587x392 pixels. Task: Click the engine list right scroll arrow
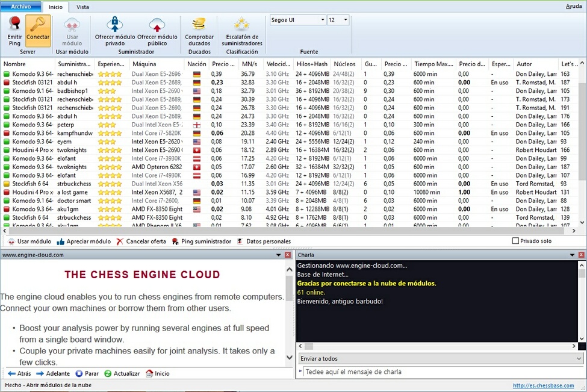tap(574, 231)
